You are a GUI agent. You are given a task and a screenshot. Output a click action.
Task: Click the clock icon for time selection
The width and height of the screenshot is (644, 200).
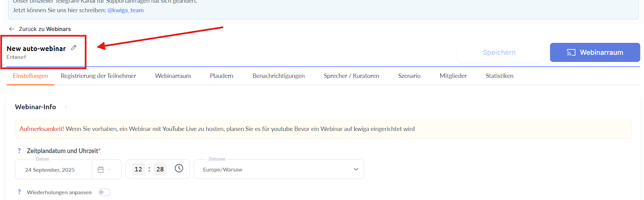point(179,169)
